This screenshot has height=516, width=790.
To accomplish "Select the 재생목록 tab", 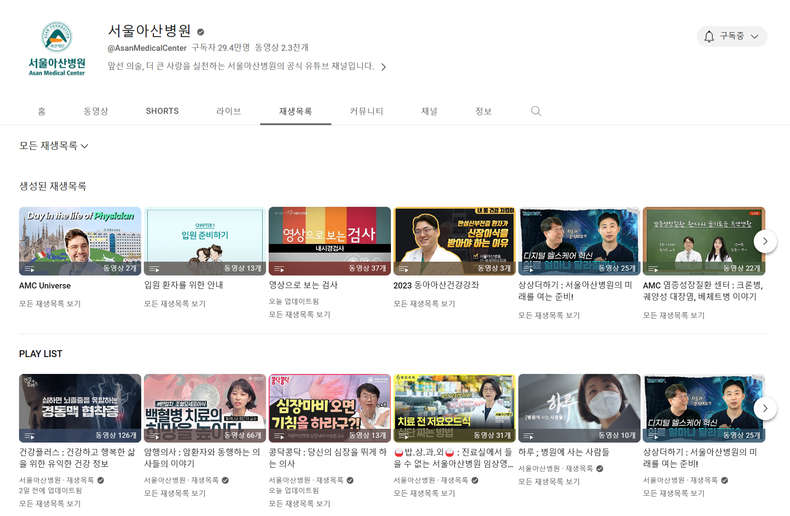I will point(296,111).
